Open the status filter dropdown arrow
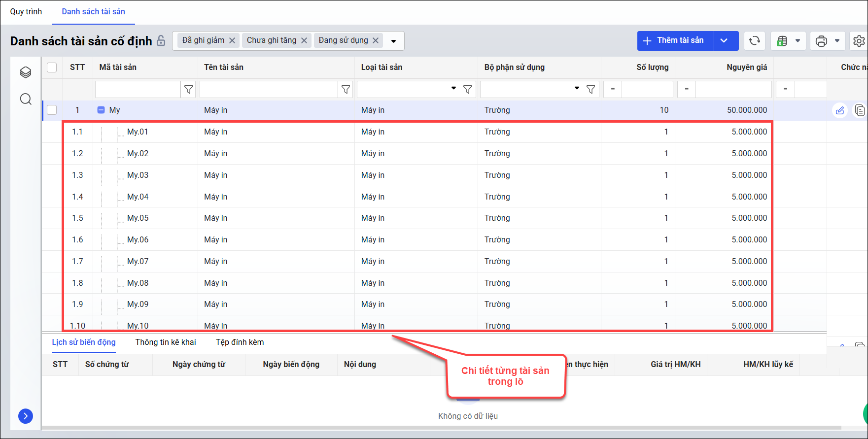This screenshot has width=868, height=439. (393, 41)
